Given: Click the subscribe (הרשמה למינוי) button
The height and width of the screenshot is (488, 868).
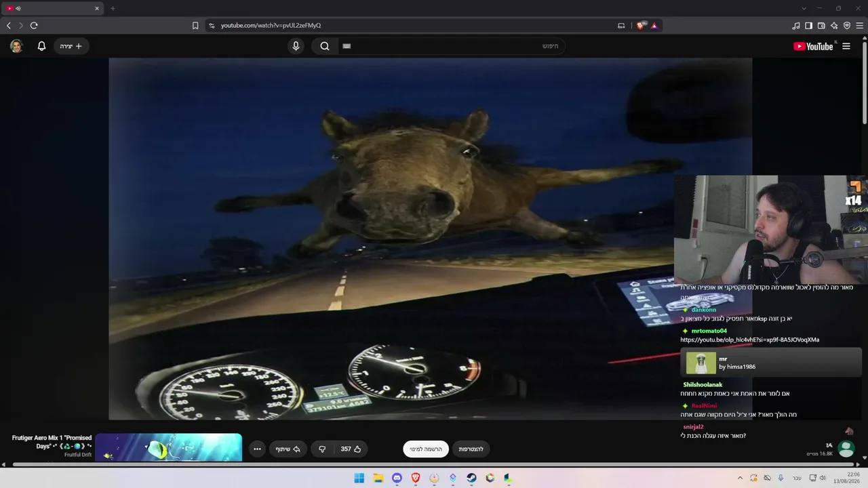Looking at the screenshot, I should click(426, 449).
